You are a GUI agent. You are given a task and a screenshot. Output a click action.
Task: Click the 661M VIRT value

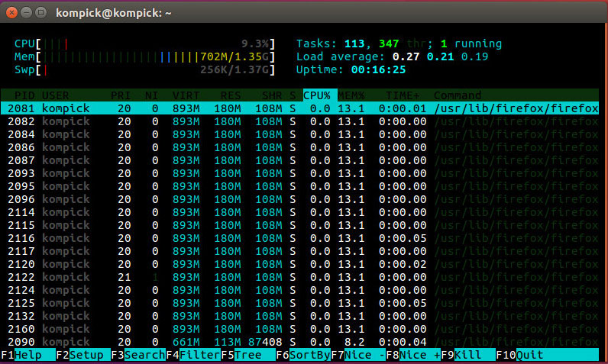click(x=186, y=342)
